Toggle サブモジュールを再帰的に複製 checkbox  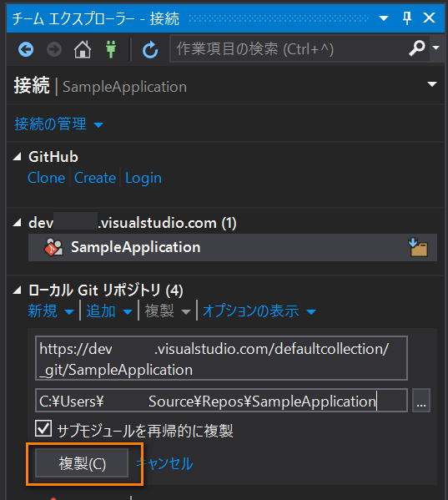43,428
